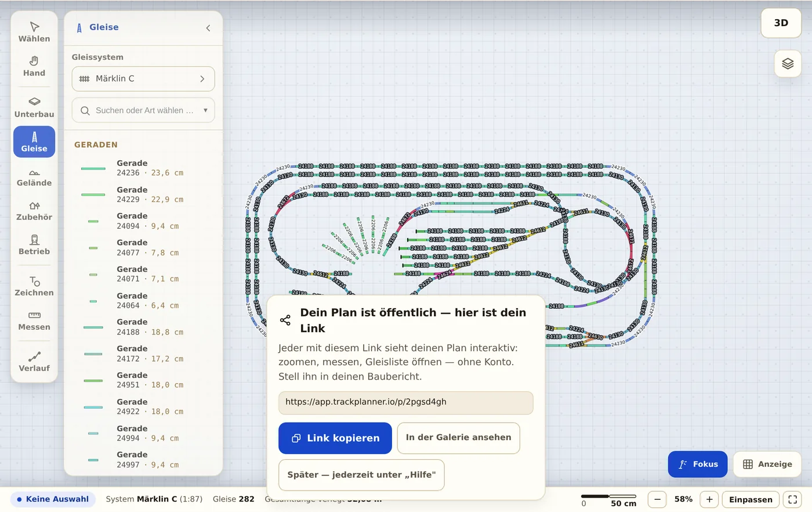The image size is (812, 512).
Task: Pick Gerade 24229 track 22,9 cm
Action: tap(143, 194)
